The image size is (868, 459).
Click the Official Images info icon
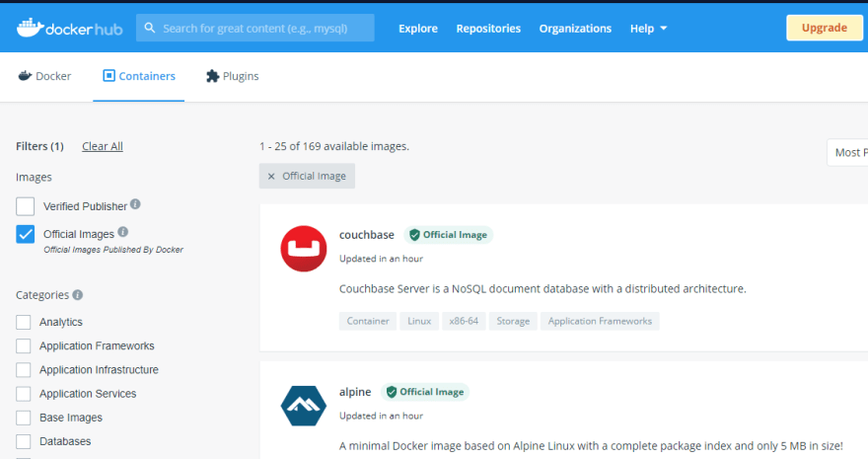tap(123, 231)
